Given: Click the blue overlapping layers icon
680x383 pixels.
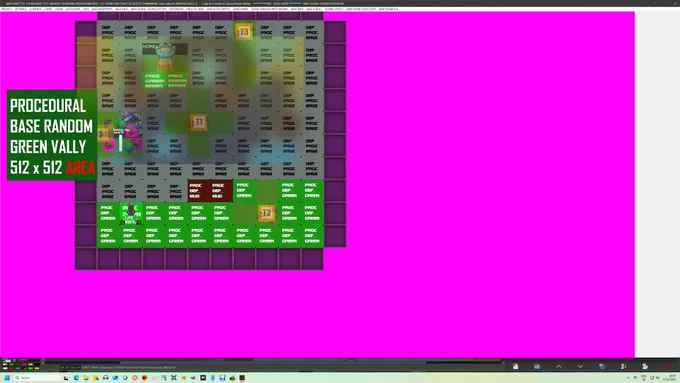Looking at the screenshot, I should (x=602, y=367).
